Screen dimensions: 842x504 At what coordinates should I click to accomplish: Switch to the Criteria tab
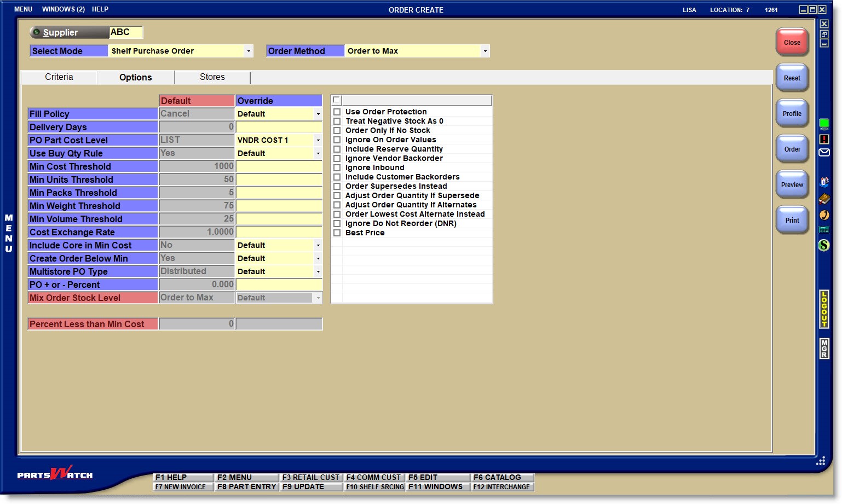coord(59,77)
